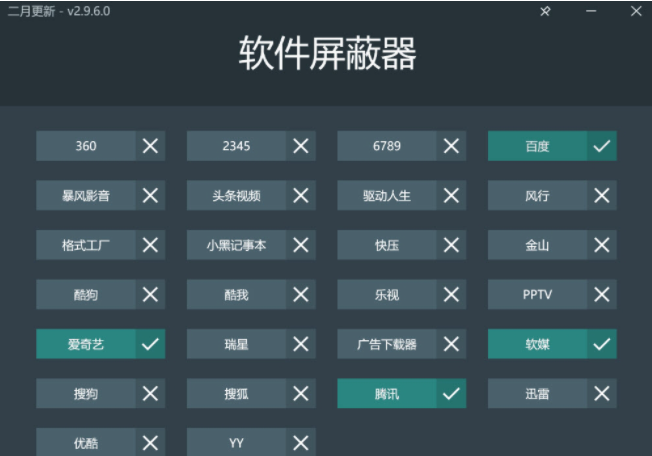The width and height of the screenshot is (652, 456).
Task: Click the X icon beside PPTV
Action: (x=602, y=294)
